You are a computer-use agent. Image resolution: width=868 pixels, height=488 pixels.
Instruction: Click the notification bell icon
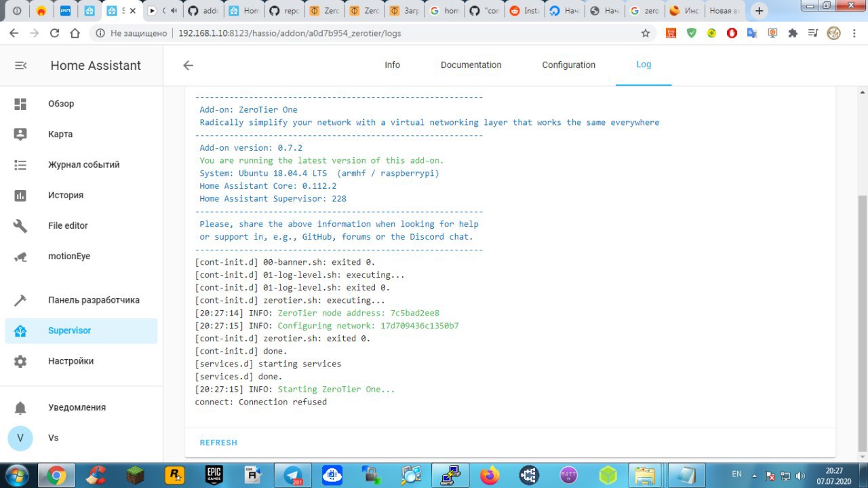tap(20, 408)
